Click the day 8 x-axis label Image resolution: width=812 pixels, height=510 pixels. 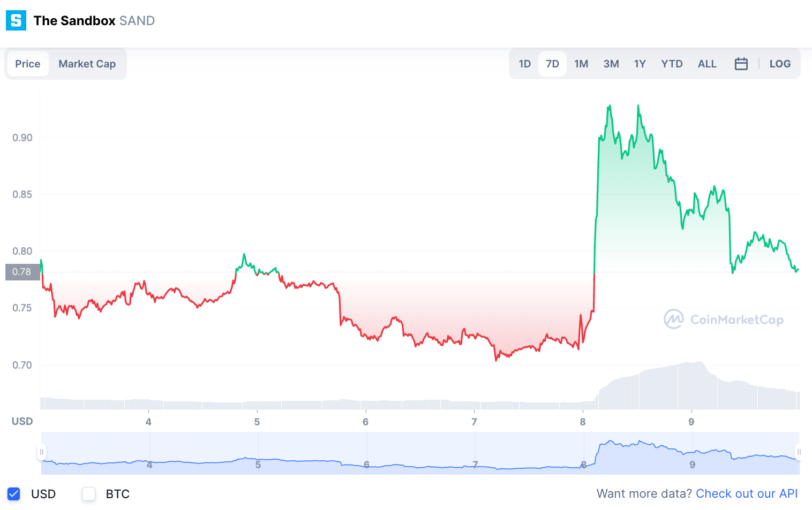tap(583, 422)
